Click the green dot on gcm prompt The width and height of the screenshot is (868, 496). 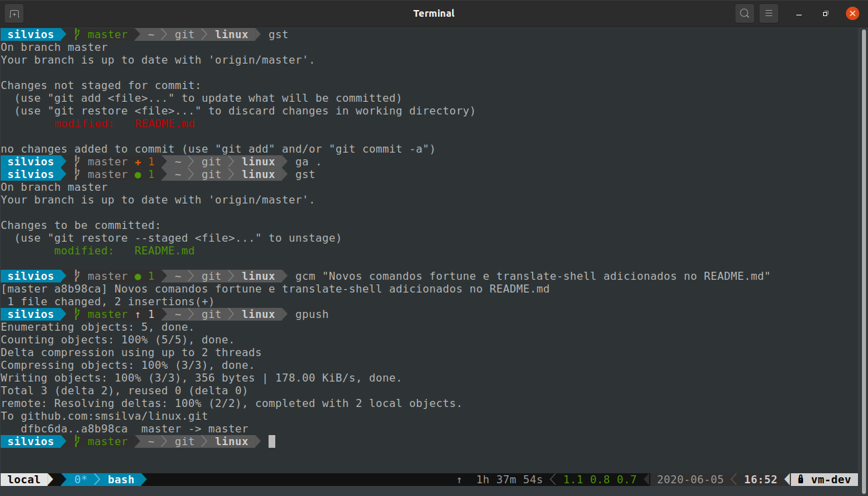coord(138,276)
